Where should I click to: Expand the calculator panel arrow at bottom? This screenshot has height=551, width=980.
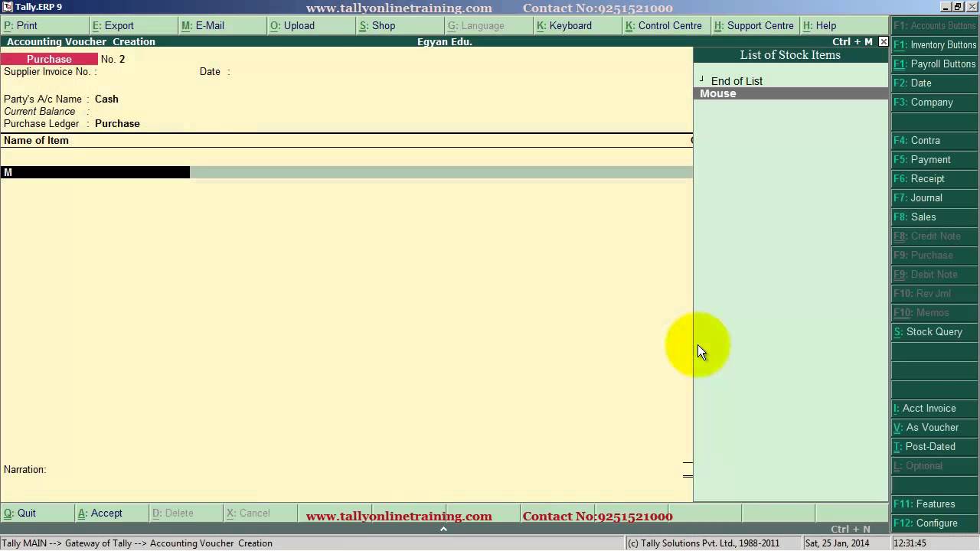pos(443,529)
